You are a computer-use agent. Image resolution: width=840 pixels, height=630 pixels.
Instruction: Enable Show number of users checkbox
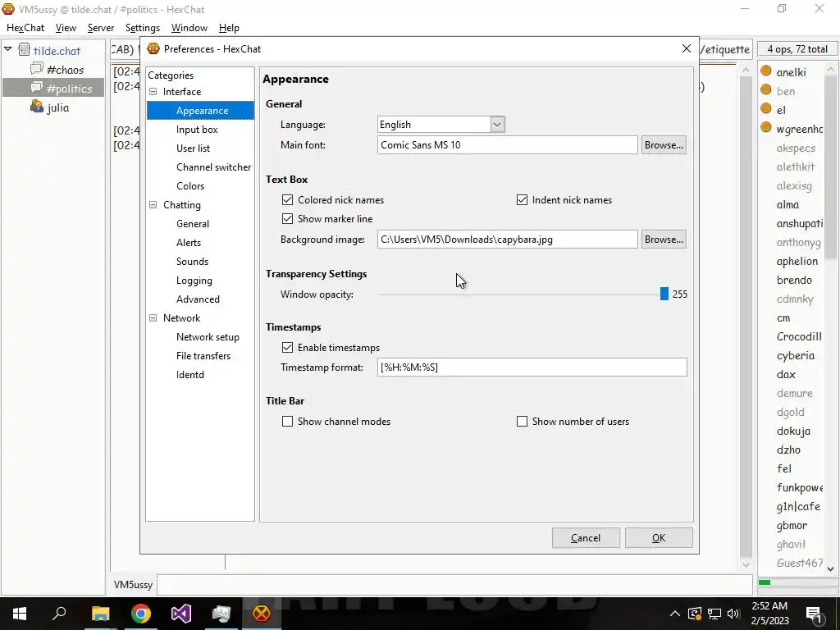pyautogui.click(x=522, y=422)
